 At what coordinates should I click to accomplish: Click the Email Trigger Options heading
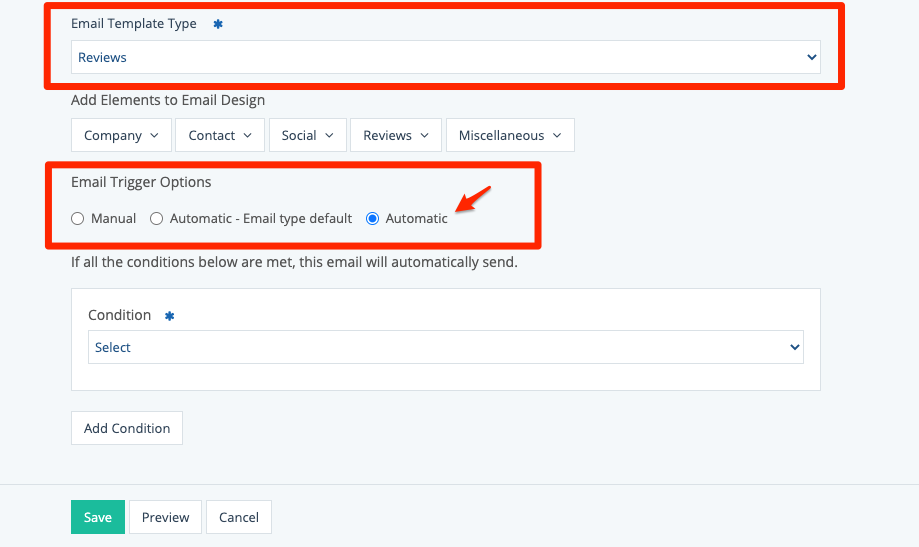click(x=141, y=182)
